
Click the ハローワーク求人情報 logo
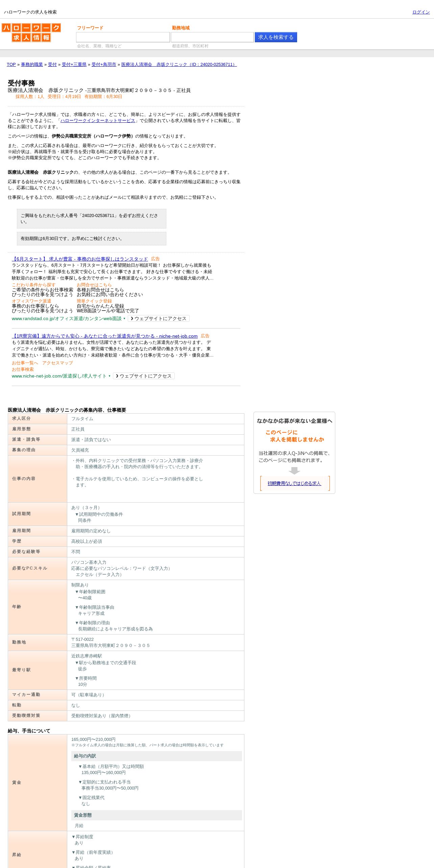[31, 32]
